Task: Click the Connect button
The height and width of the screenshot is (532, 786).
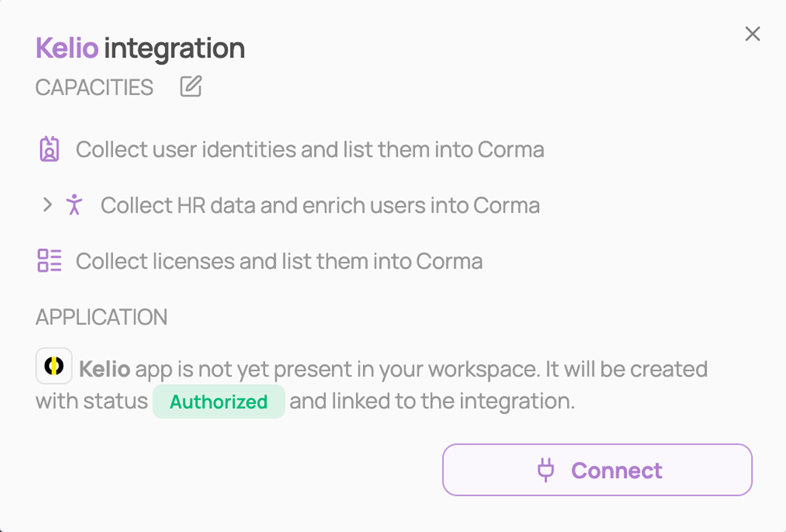Action: 597,470
